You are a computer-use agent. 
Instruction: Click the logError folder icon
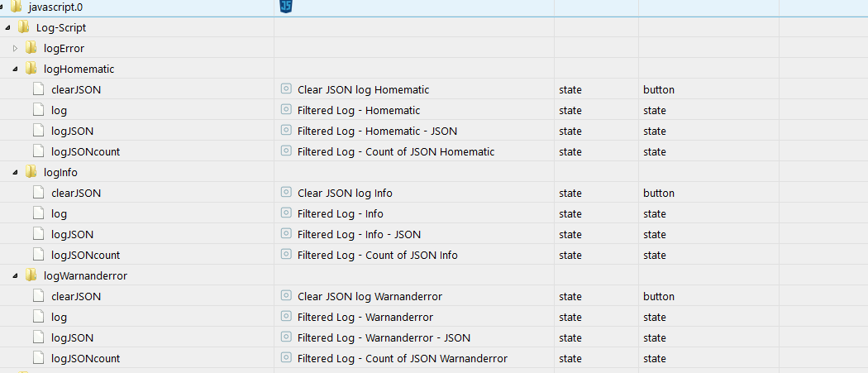pos(31,48)
